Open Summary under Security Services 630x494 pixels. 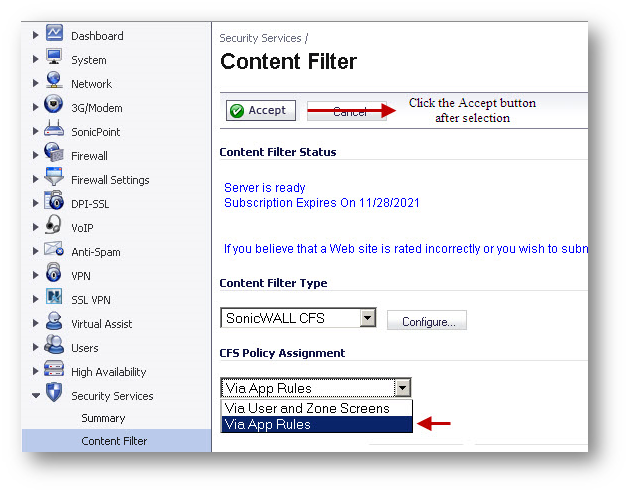(x=103, y=418)
